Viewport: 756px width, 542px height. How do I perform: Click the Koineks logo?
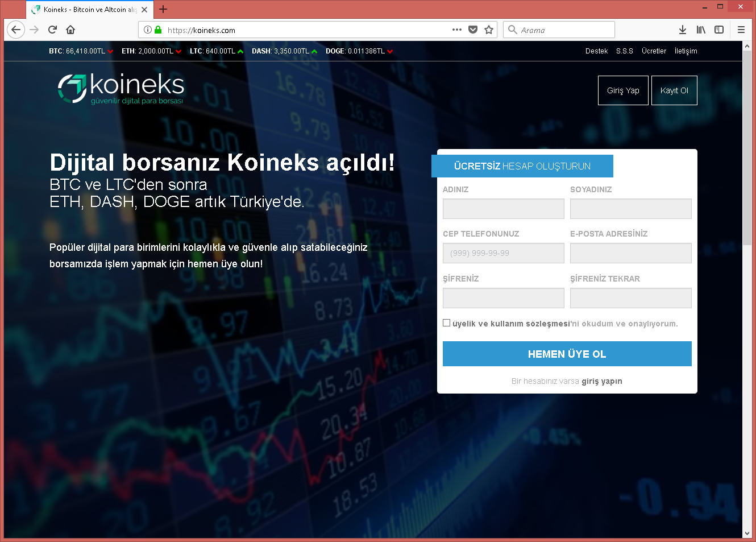click(121, 89)
